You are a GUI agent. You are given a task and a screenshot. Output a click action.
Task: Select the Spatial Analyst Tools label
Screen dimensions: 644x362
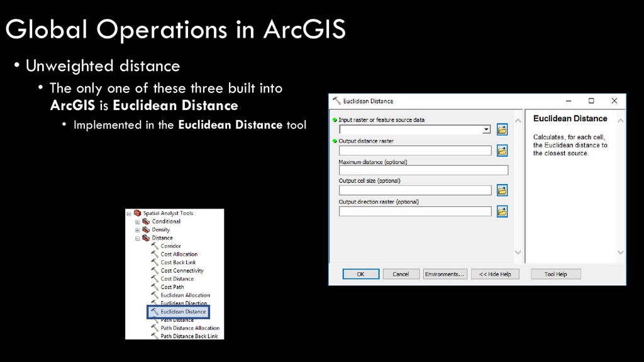click(x=168, y=213)
